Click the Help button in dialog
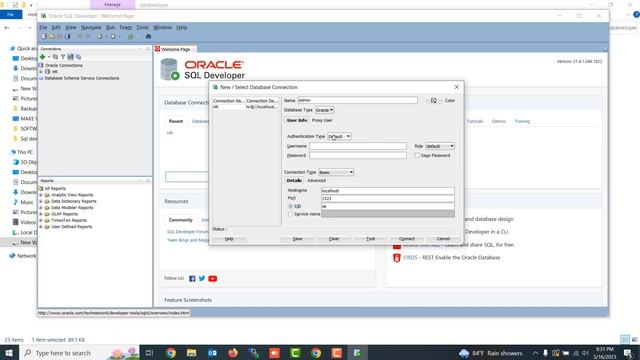Viewport: 640px width, 360px height. coord(229,239)
